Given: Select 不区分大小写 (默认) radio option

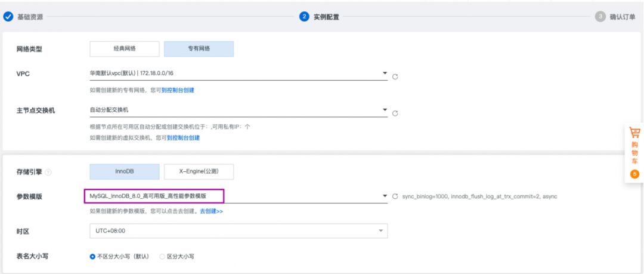Looking at the screenshot, I should pyautogui.click(x=92, y=256).
